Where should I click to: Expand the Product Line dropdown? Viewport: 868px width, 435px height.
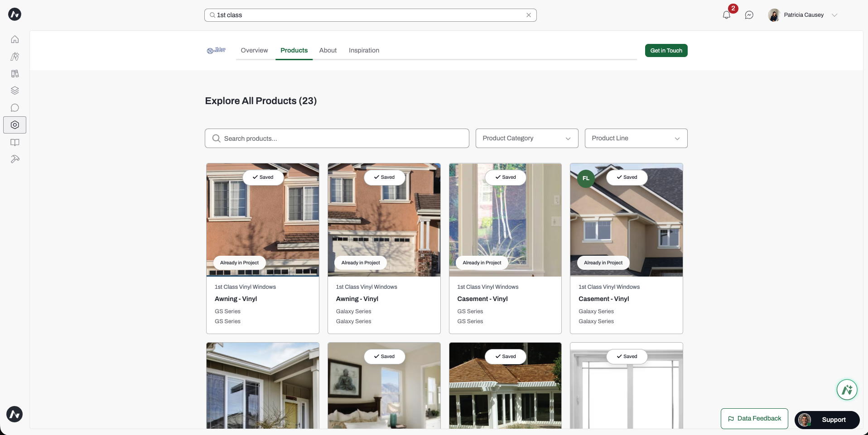coord(636,138)
